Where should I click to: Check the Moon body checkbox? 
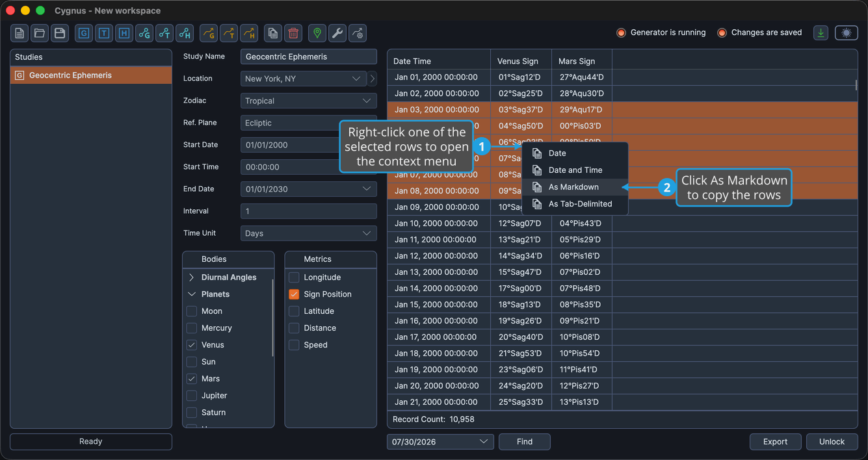point(192,311)
